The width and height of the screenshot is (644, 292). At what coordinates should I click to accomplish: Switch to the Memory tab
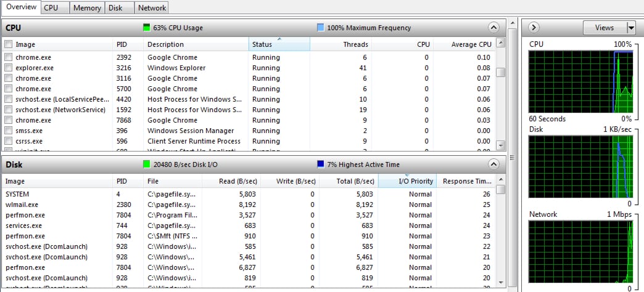[86, 8]
